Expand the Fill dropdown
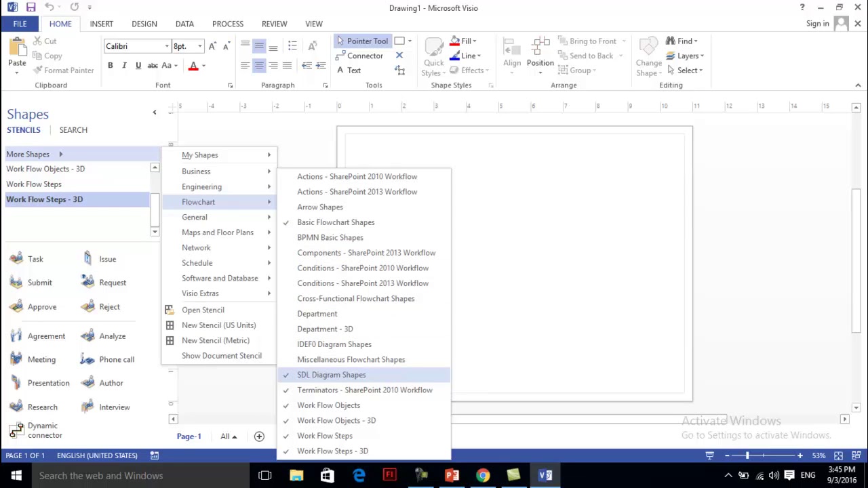 point(475,41)
